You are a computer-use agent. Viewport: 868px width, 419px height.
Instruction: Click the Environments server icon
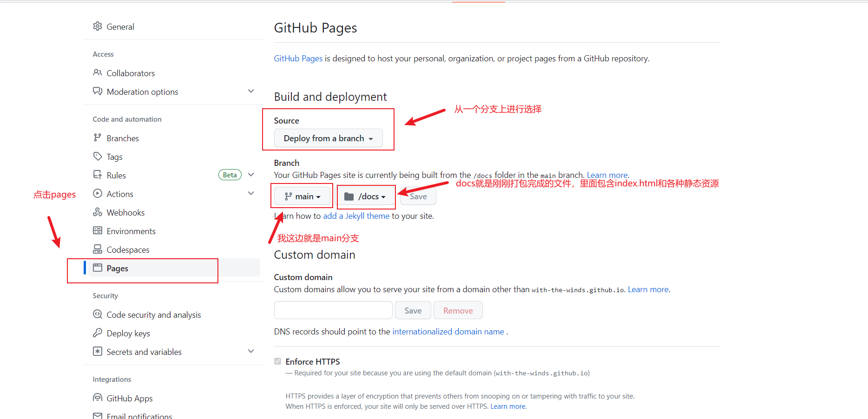(98, 230)
